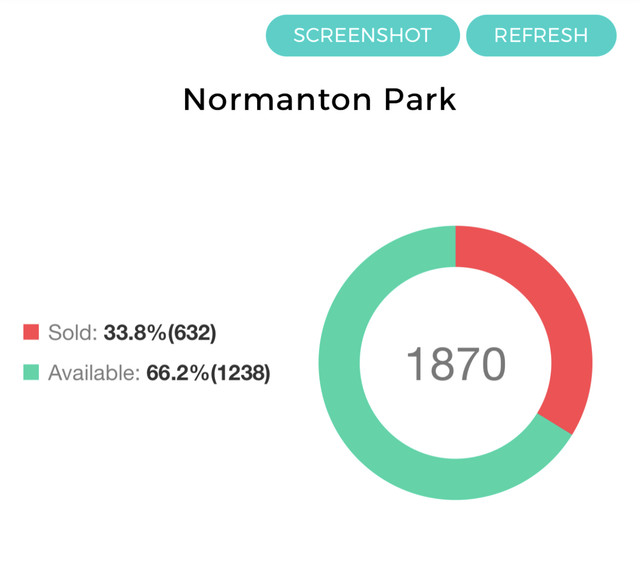
Task: Click the bold 66.2%(1238) legend value
Action: (208, 373)
